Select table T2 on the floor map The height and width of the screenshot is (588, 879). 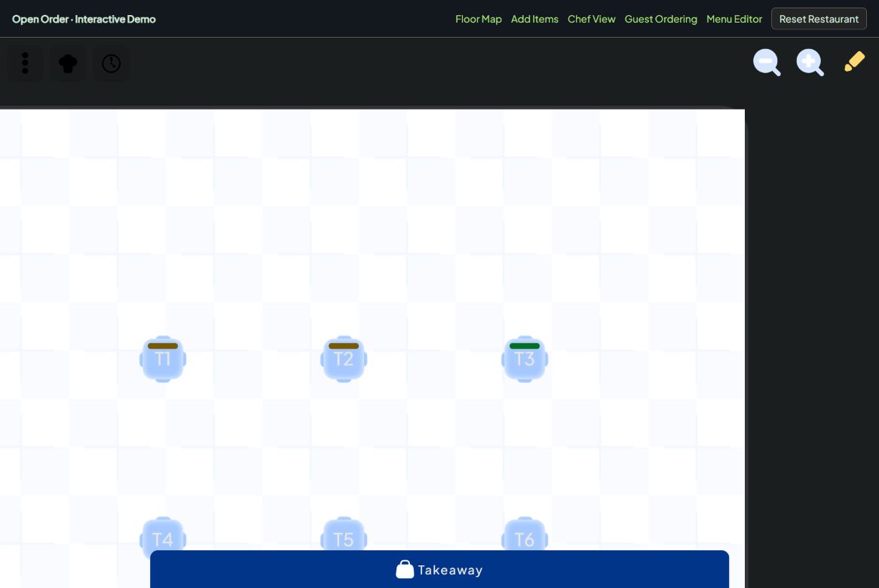coord(344,359)
